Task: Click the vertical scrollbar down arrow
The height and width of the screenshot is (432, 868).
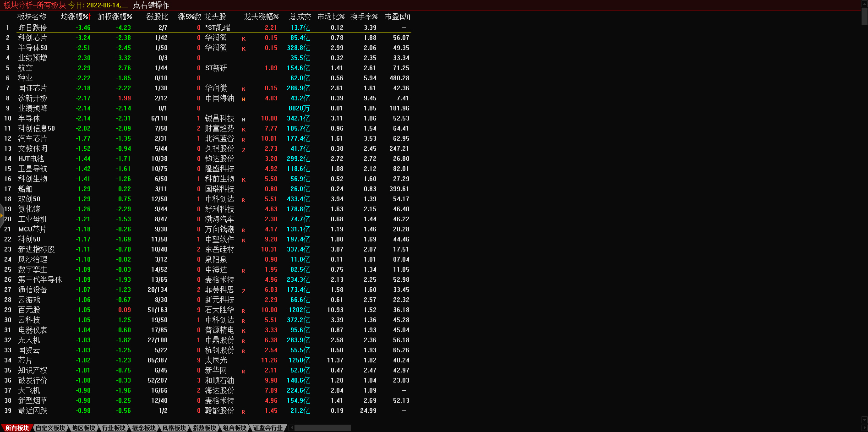Action: (x=864, y=420)
